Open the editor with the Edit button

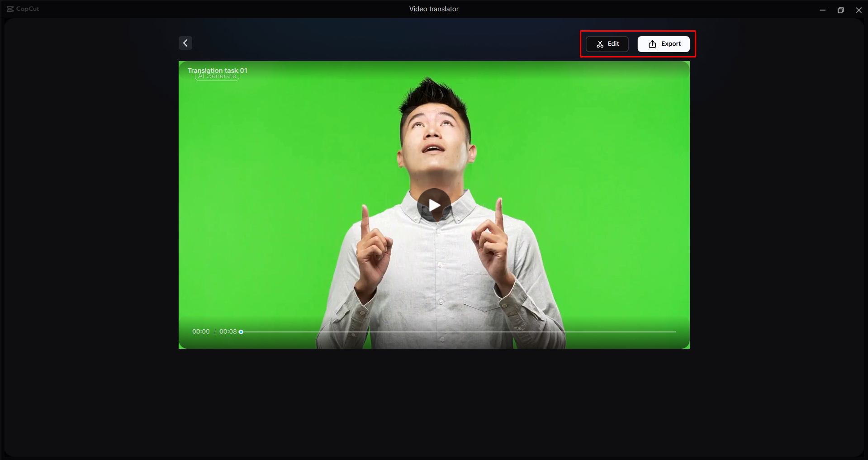tap(607, 44)
